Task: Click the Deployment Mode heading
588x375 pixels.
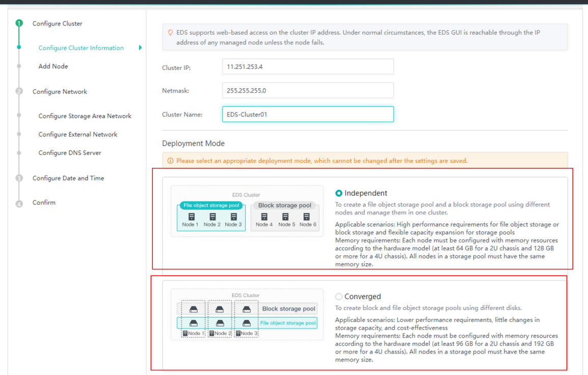Action: (193, 143)
